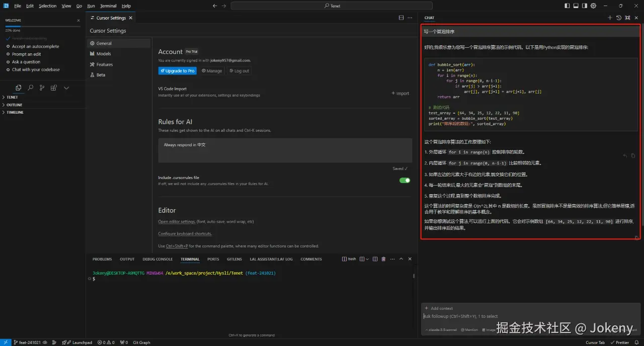Open Cursor settings gear in title bar
Viewport: 644px width, 346px height.
(593, 6)
